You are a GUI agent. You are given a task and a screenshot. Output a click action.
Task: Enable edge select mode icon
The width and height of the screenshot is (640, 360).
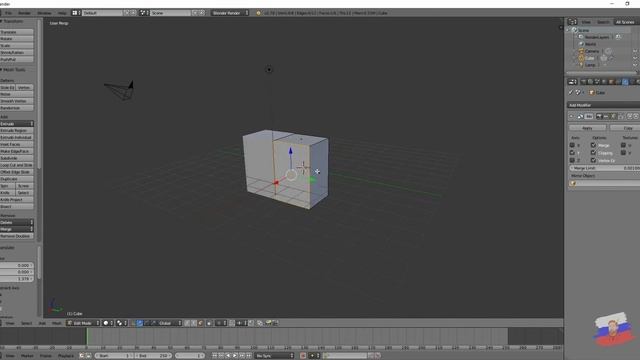tap(193, 323)
